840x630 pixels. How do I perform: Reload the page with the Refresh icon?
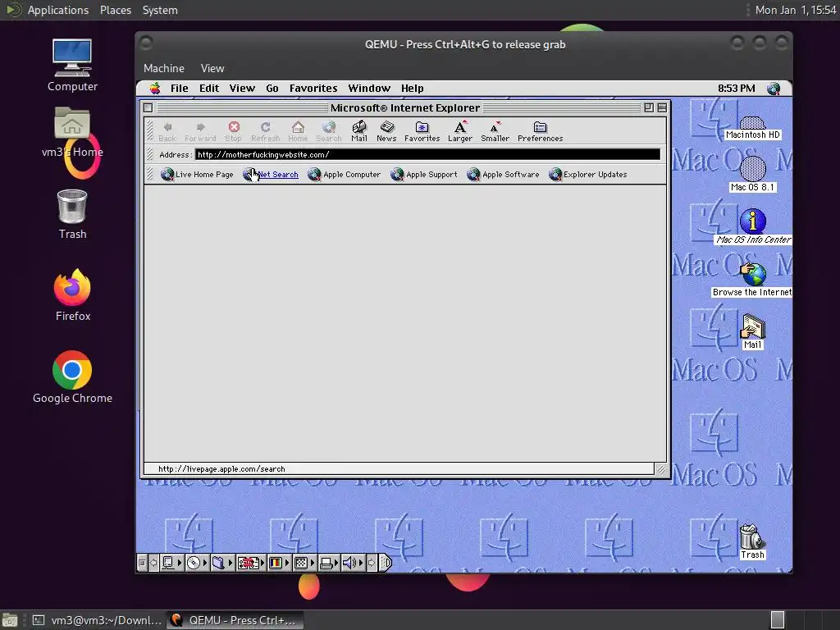[265, 131]
